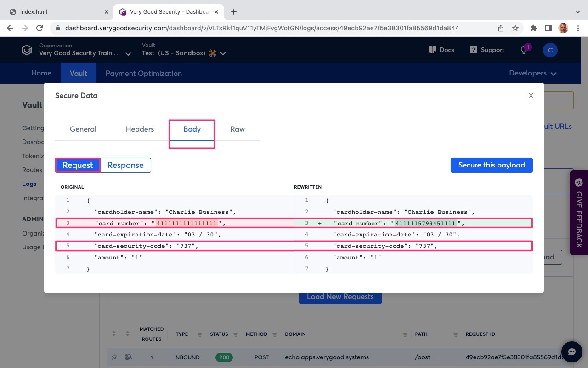Open the Developers dropdown menu

click(x=533, y=73)
